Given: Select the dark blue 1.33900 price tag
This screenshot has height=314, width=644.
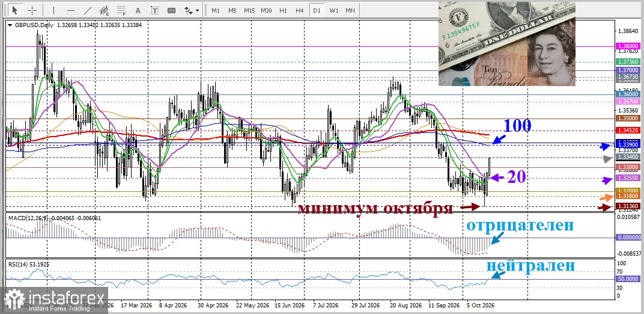Looking at the screenshot, I should pos(628,145).
